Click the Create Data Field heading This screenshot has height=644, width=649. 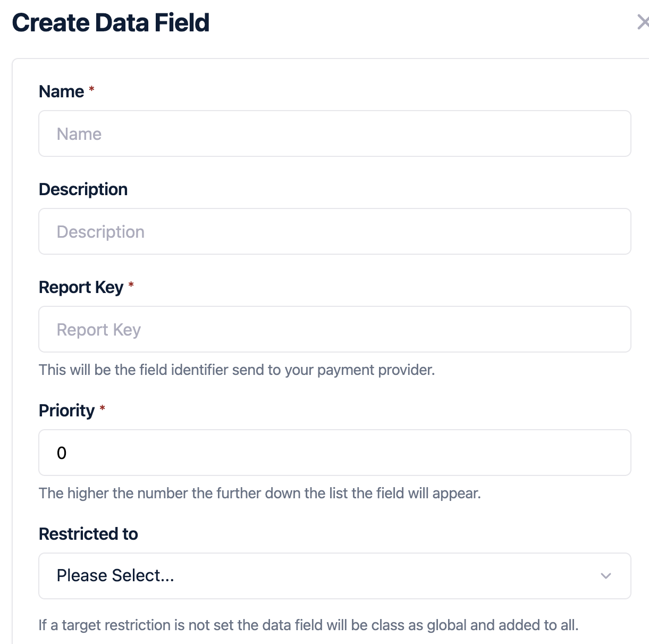111,23
